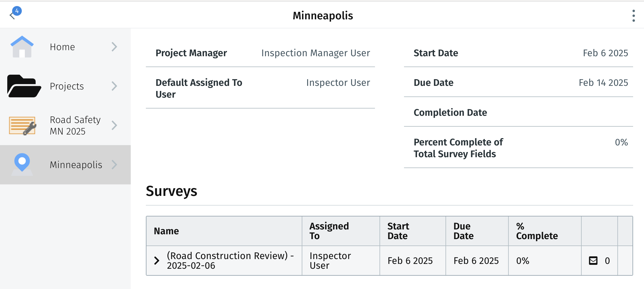Screen dimensions: 644x289
Task: Click the % Complete column header
Action: [537, 231]
